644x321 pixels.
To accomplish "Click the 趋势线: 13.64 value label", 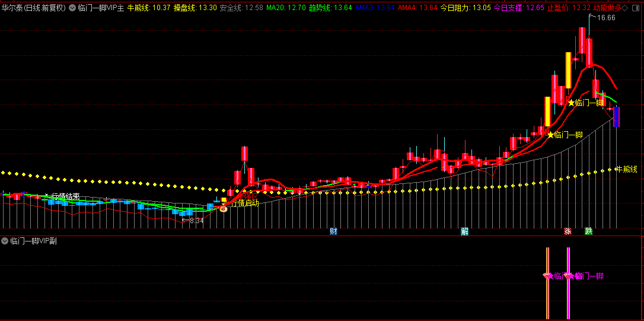I will (x=330, y=8).
